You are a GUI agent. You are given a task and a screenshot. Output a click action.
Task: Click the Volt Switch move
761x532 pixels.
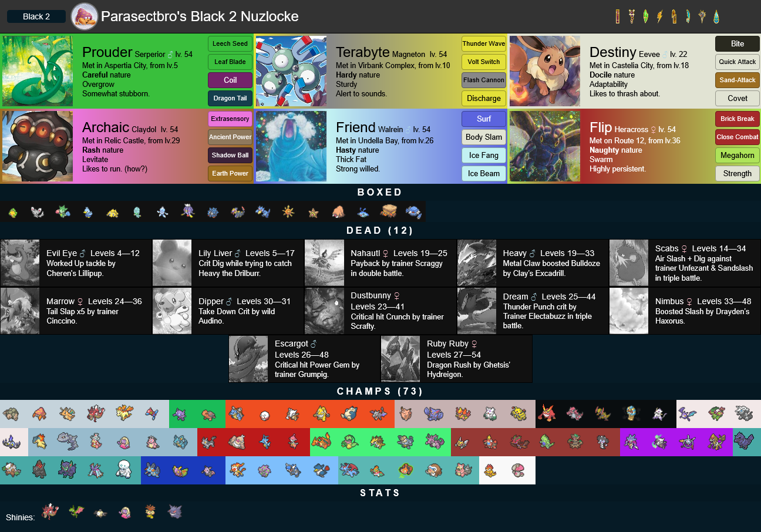[x=484, y=62]
